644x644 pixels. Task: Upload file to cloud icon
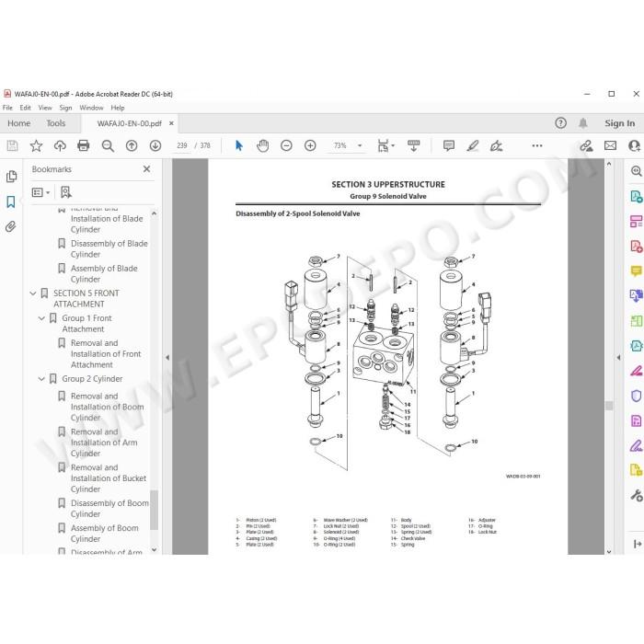pos(60,145)
